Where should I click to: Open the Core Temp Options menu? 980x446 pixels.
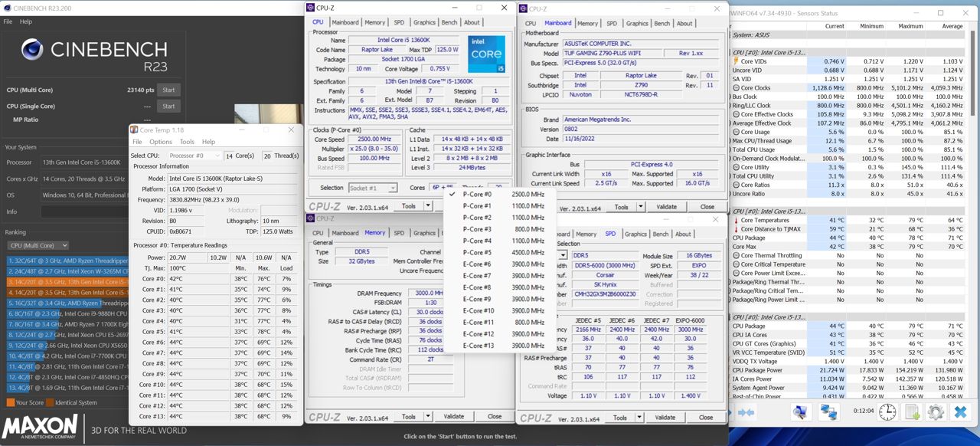coord(161,142)
